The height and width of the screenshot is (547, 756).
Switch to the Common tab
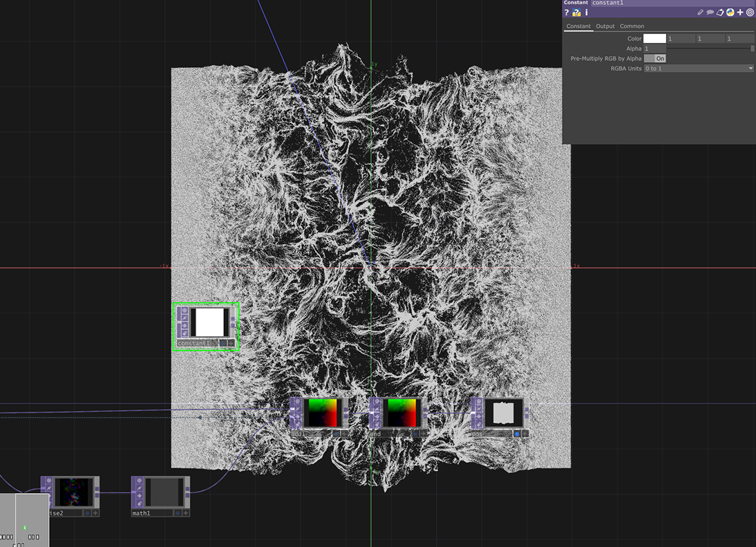632,26
